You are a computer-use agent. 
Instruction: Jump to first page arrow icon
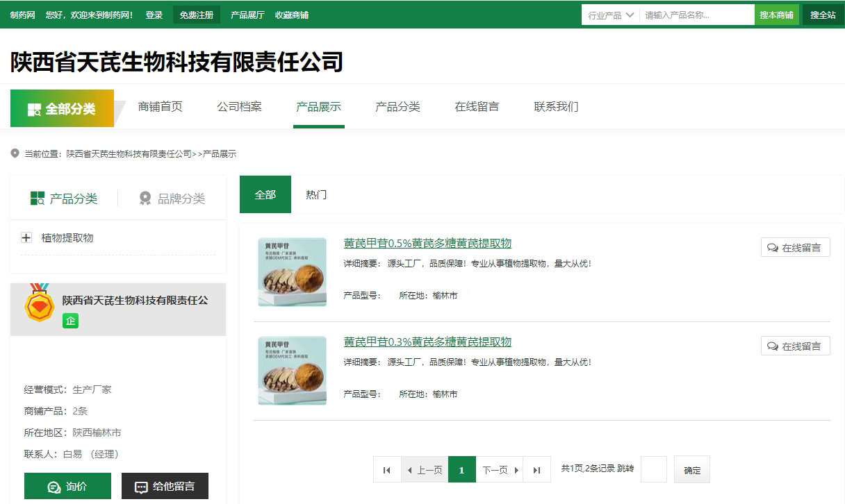point(387,470)
